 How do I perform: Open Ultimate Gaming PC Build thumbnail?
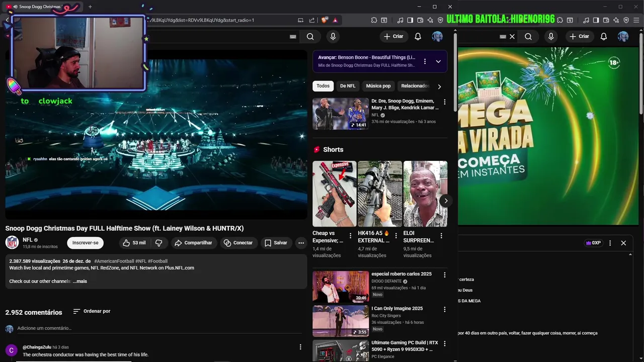(341, 351)
